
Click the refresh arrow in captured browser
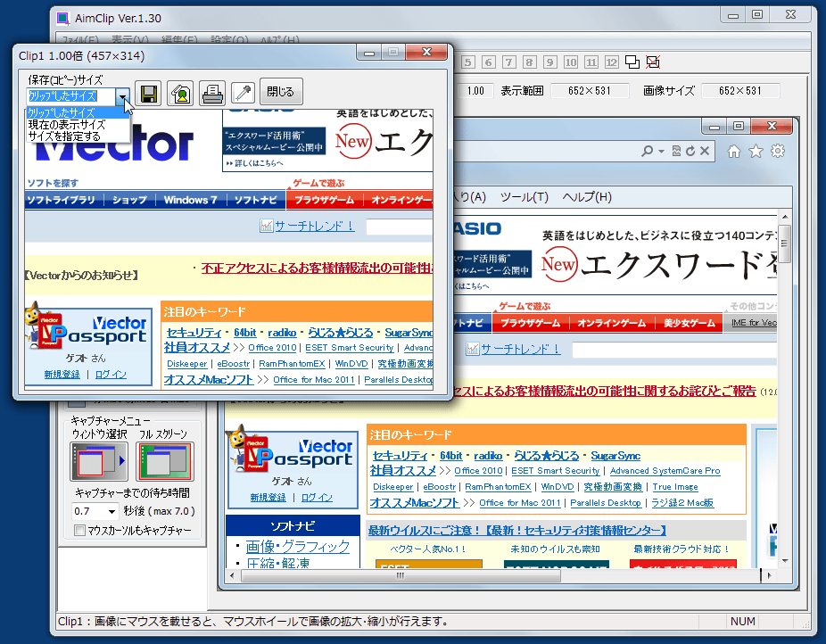690,151
